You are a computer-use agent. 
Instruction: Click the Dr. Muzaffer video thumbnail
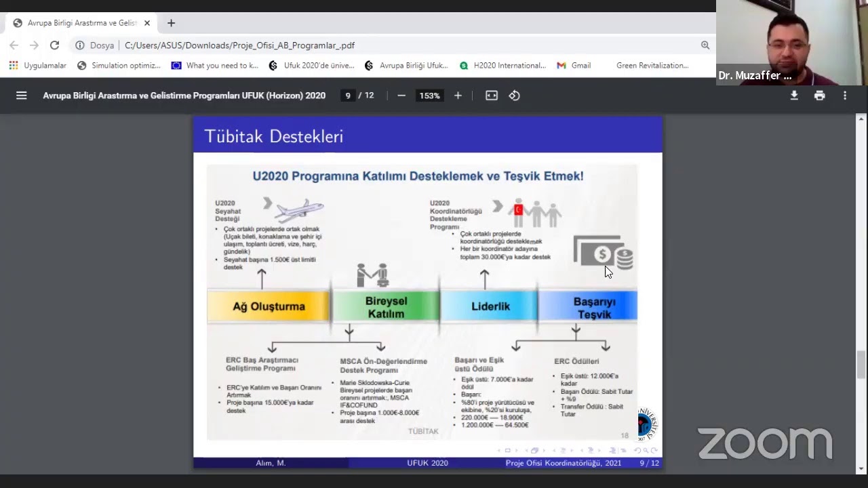tap(792, 42)
